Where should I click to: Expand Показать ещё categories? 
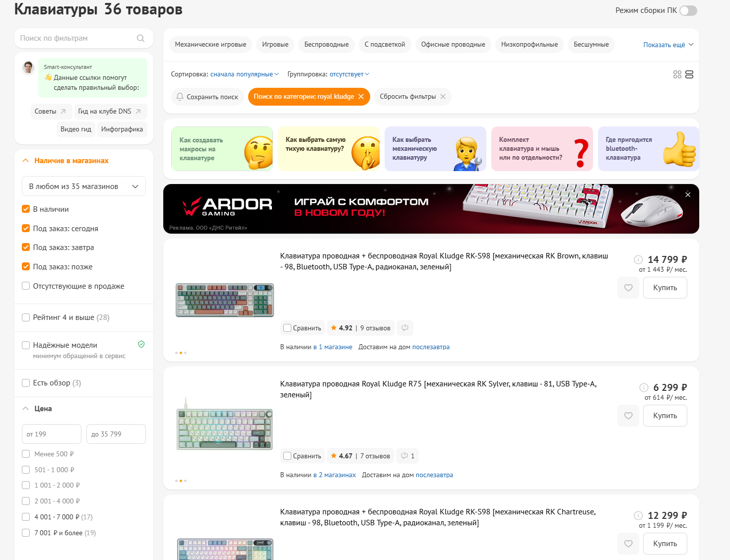(x=668, y=45)
